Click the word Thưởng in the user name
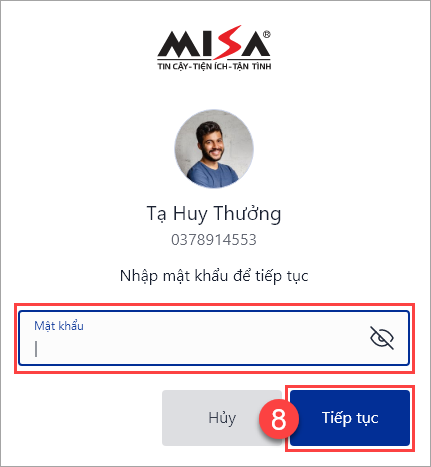 [247, 213]
